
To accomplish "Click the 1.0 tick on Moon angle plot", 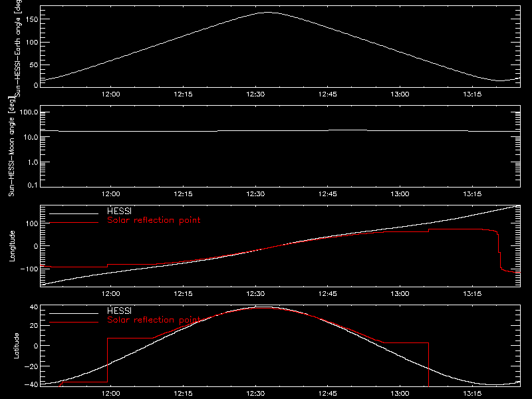I will pos(33,162).
